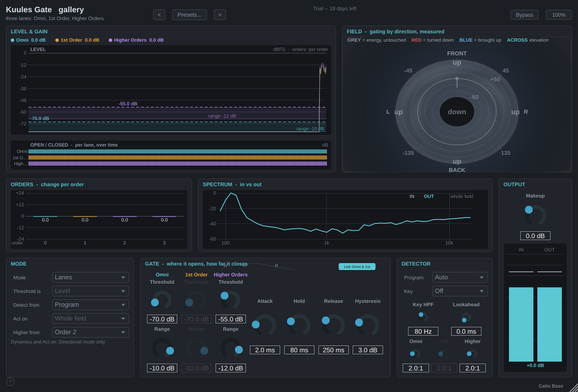Click the Key HPF knob
The height and width of the screenshot is (392, 578).
coord(423,317)
